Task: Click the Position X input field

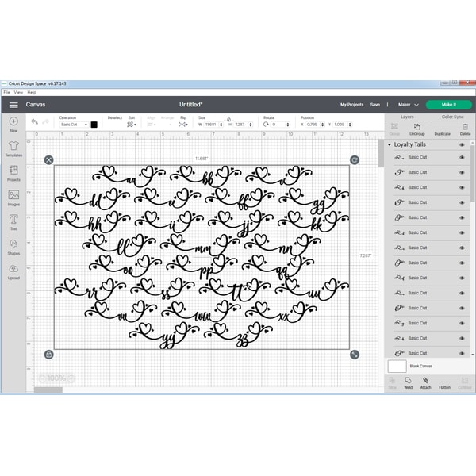Action: [x=313, y=125]
